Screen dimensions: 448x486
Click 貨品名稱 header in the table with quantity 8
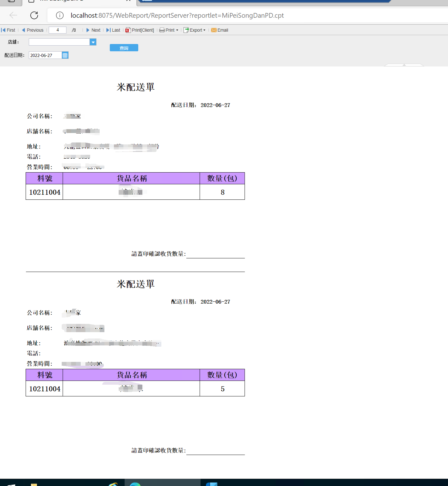(x=132, y=179)
